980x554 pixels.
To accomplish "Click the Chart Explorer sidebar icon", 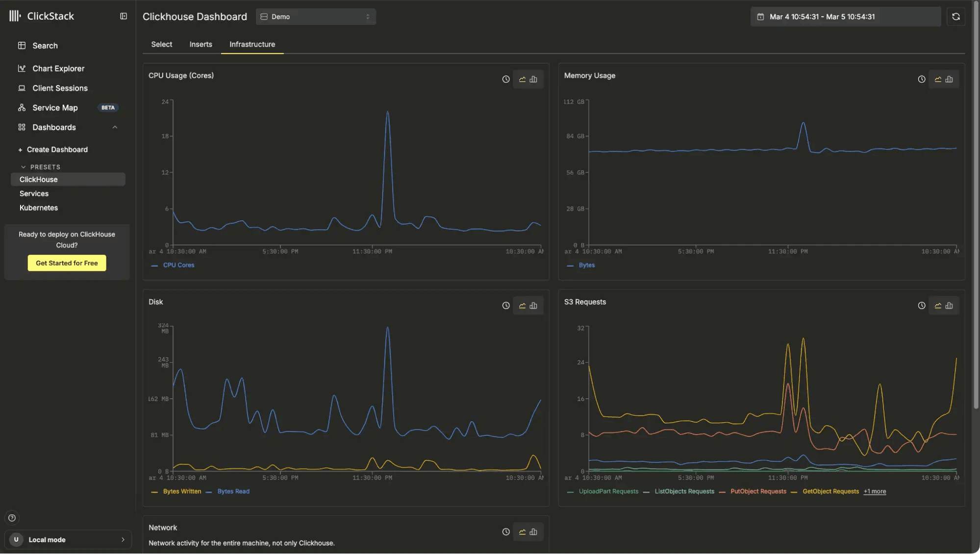I will [x=22, y=69].
